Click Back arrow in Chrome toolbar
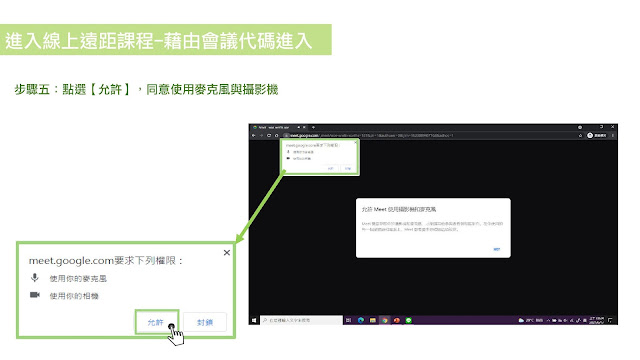Screen dimensions: 640x360 click(254, 136)
